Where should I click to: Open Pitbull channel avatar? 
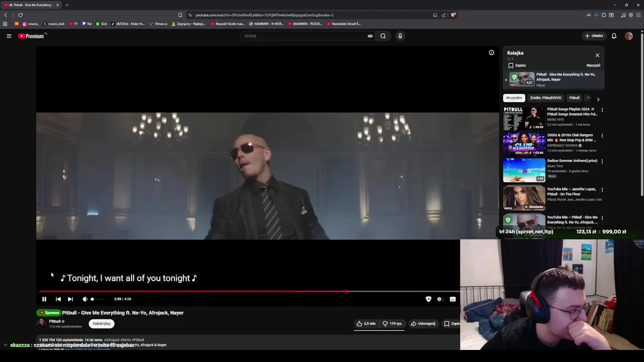pyautogui.click(x=42, y=323)
